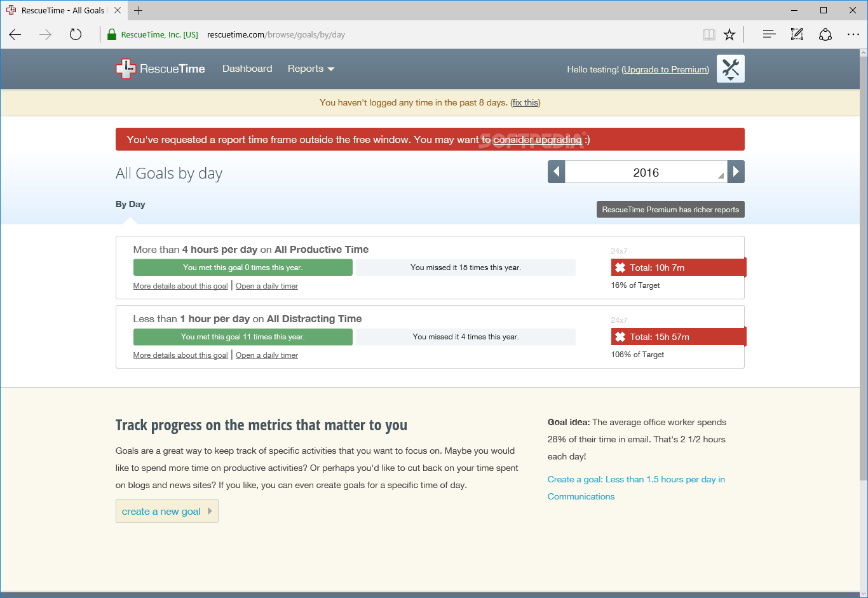The width and height of the screenshot is (868, 598).
Task: Click the 'fix this' link
Action: 526,102
